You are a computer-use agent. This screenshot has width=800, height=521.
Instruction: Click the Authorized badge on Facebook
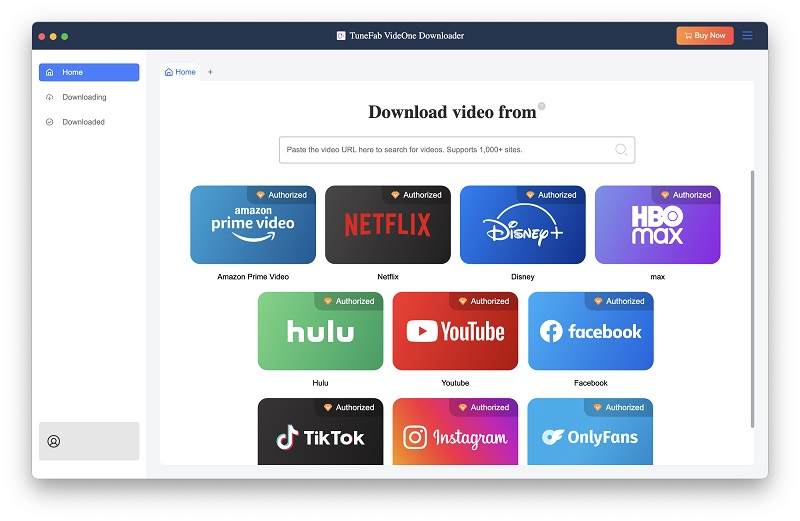click(619, 301)
